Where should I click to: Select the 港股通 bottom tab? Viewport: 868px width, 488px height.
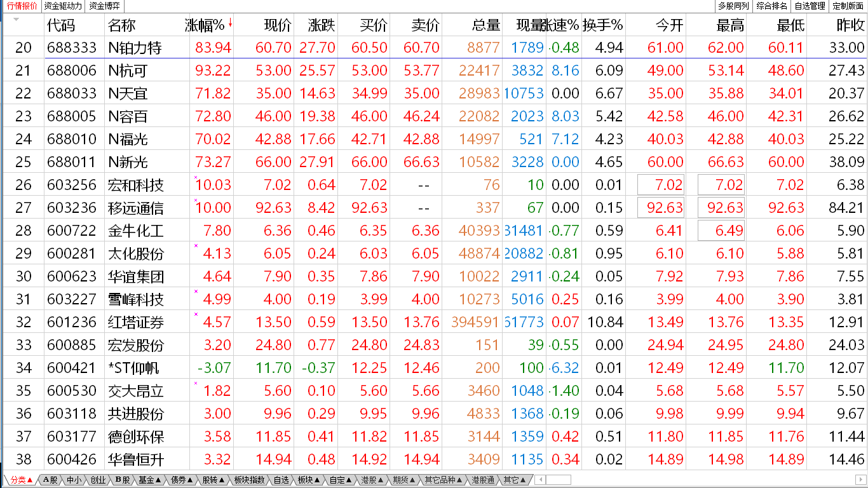[x=484, y=480]
